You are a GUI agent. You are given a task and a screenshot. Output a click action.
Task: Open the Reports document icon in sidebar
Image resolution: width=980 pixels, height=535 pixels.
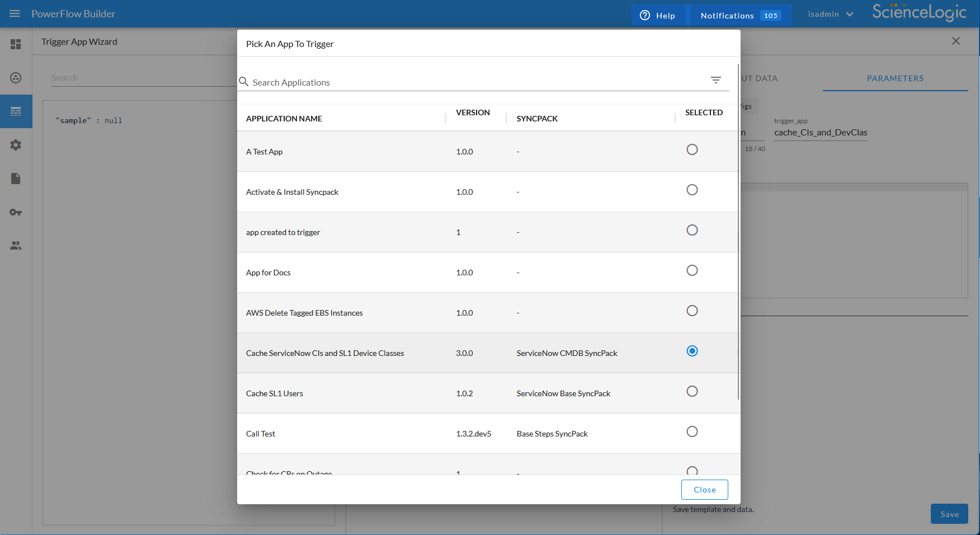[16, 179]
